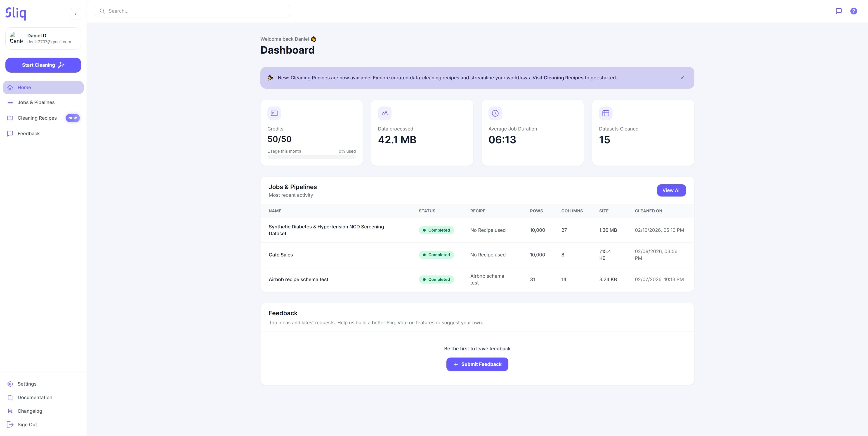Click the Datasets Cleaned table icon
Viewport: 868px width, 436px height.
606,113
